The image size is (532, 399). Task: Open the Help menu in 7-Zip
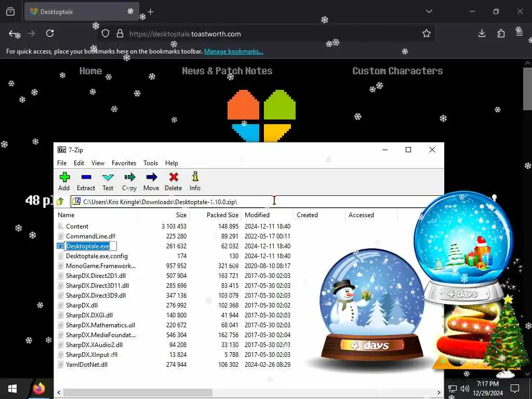tap(171, 163)
